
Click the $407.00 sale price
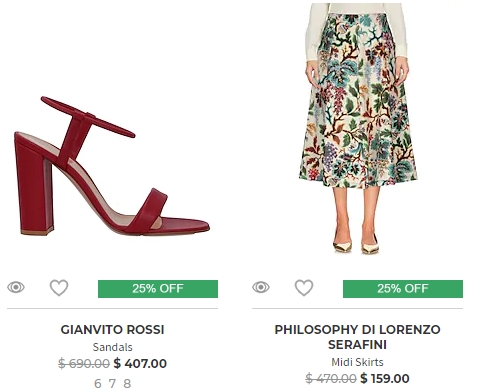140,363
